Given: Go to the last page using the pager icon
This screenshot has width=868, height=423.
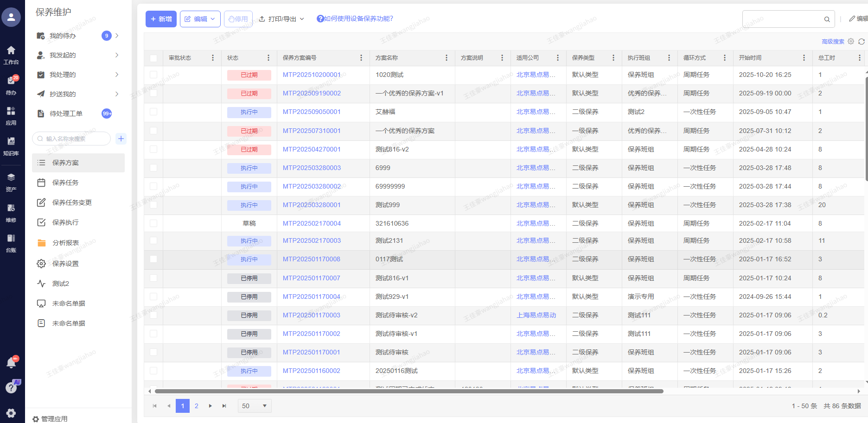Looking at the screenshot, I should (x=224, y=406).
